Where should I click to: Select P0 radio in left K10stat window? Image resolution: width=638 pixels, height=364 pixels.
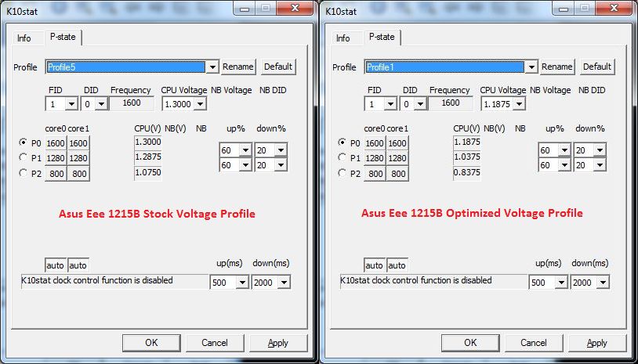[x=23, y=142]
